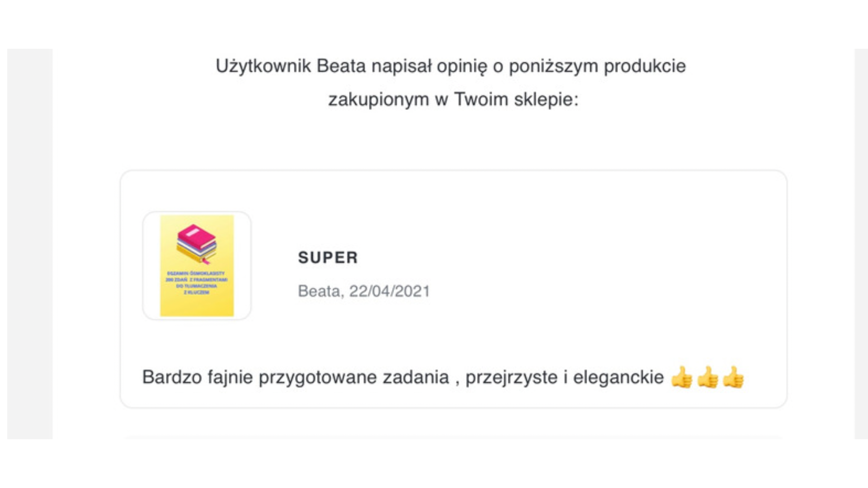Select the SUPER review title
Screen dimensions: 868x488
(x=328, y=258)
